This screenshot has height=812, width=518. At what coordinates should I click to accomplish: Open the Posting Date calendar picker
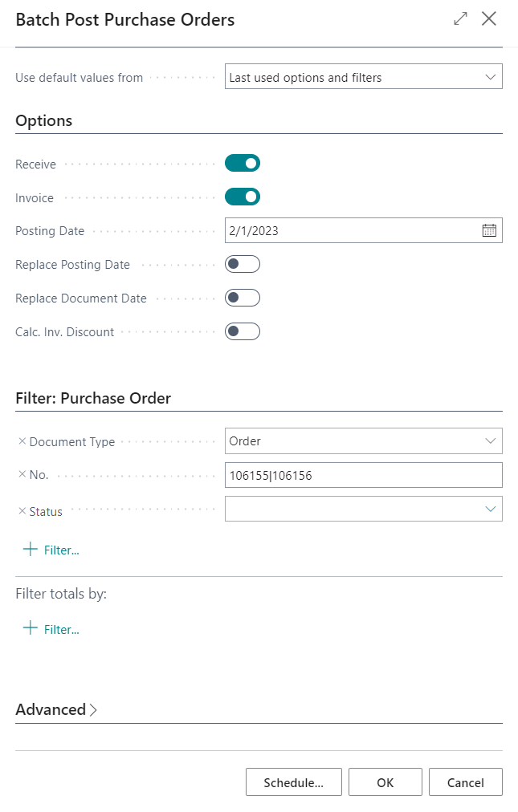[x=489, y=230]
